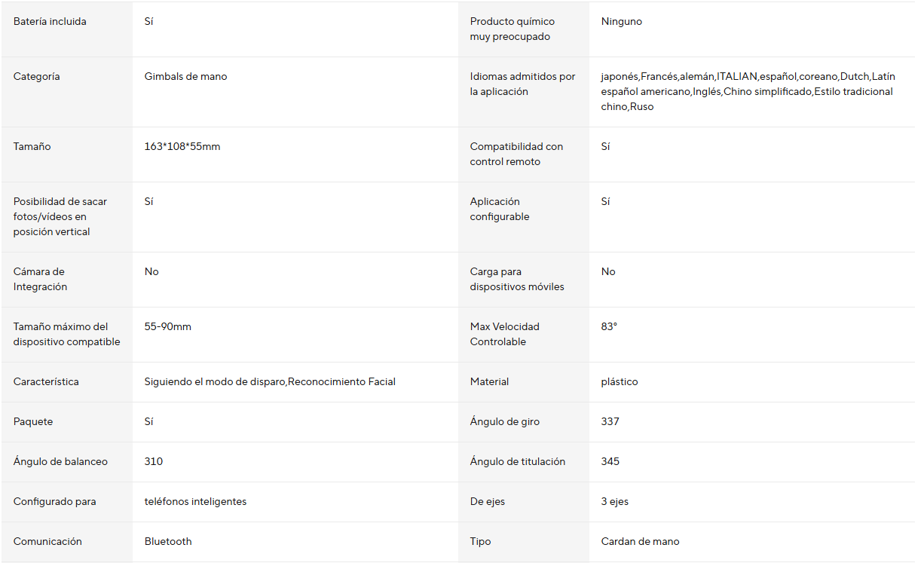The height and width of the screenshot is (563, 924).
Task: Select the "3 ejes" value
Action: 615,502
